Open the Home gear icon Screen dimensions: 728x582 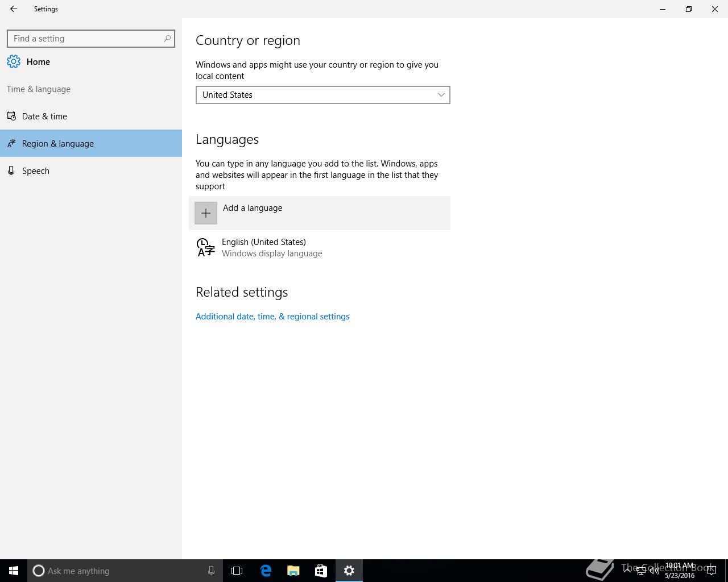(14, 61)
